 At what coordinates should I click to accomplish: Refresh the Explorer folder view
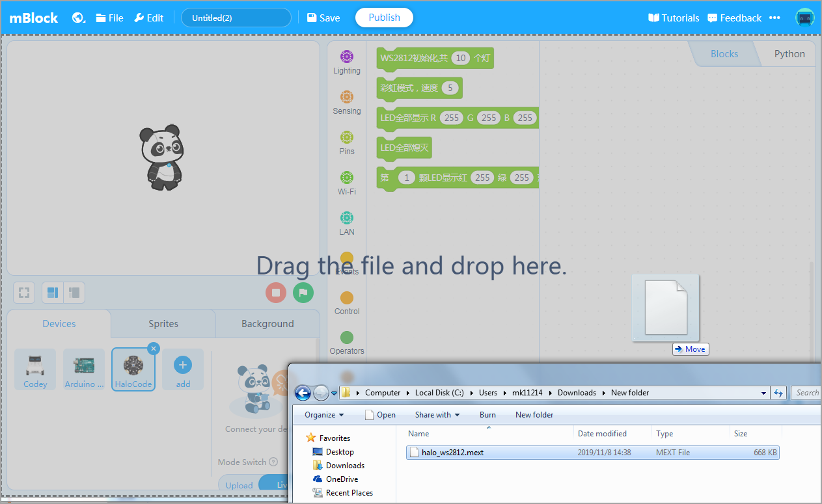coord(778,393)
